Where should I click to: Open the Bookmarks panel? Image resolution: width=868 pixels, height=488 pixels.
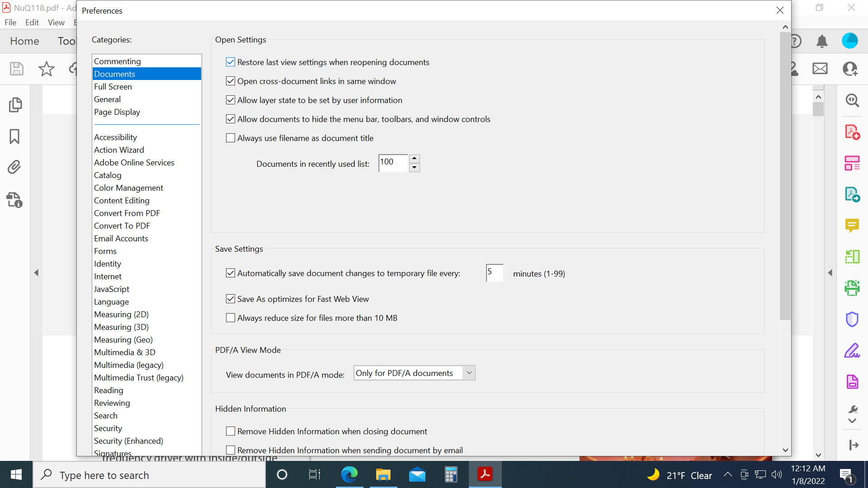coord(15,136)
